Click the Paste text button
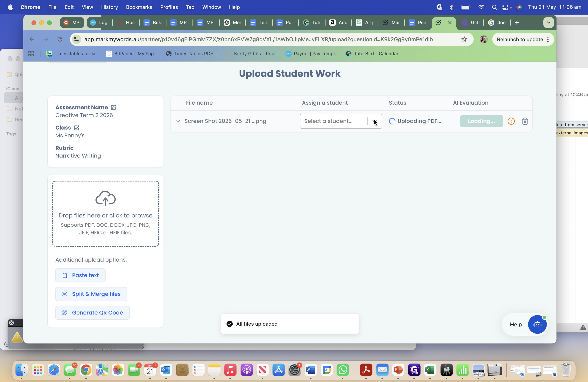Viewport: 588px width, 382px height. pyautogui.click(x=80, y=275)
